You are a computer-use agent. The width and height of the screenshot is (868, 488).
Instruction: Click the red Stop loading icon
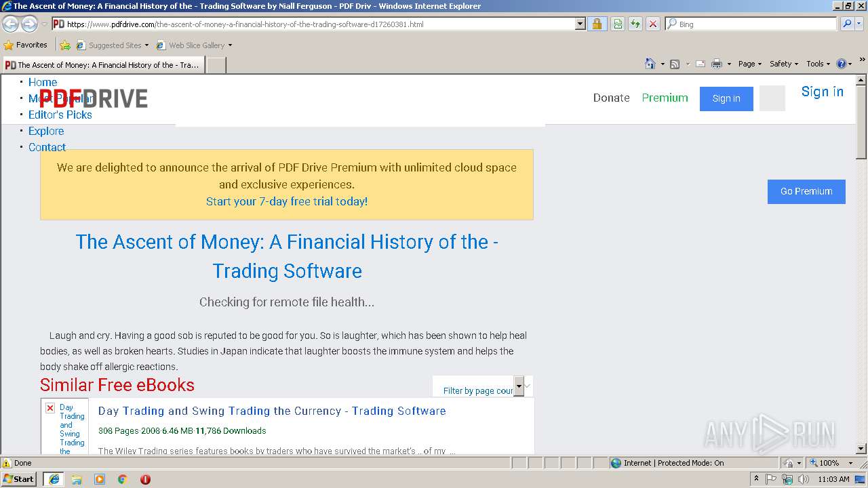click(x=653, y=24)
